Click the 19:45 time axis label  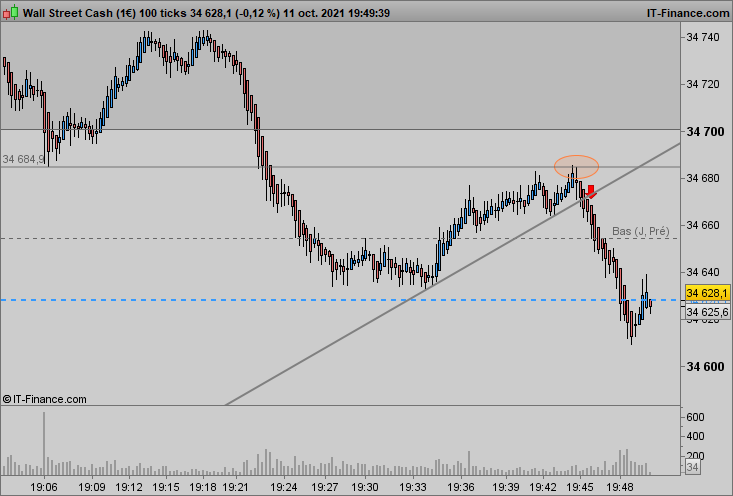click(x=580, y=487)
